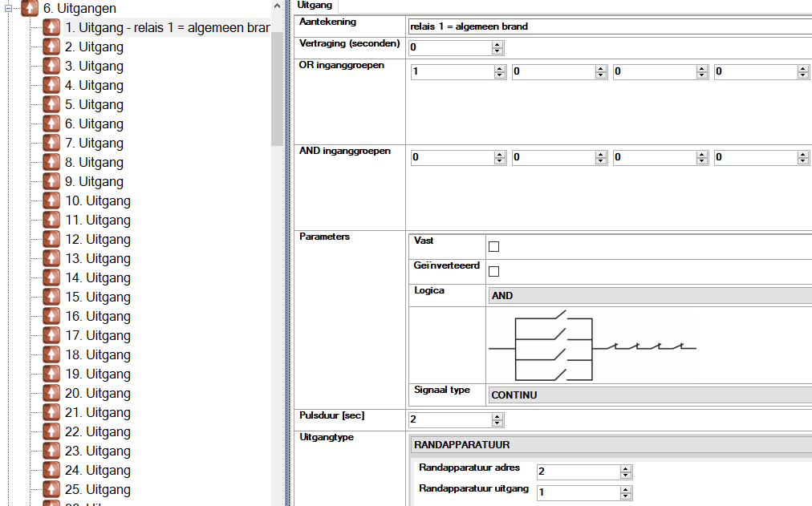Viewport: 812px width, 506px height.
Task: Click the icon of 8. Uitgang
Action: tap(51, 162)
